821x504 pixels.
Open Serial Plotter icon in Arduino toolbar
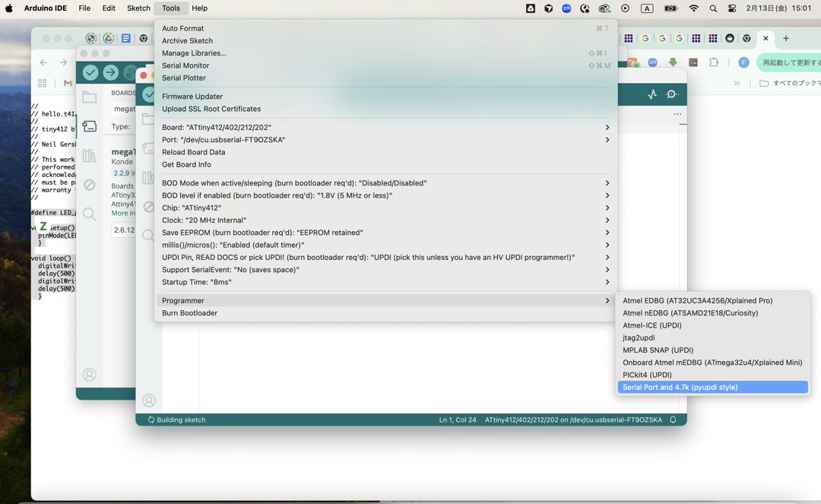tap(652, 94)
